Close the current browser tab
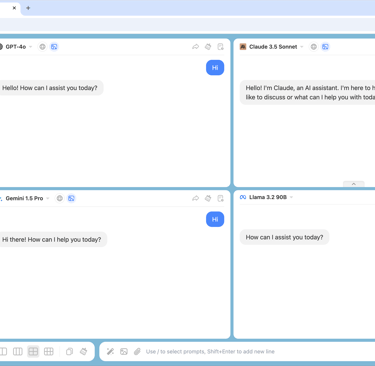 tap(14, 8)
